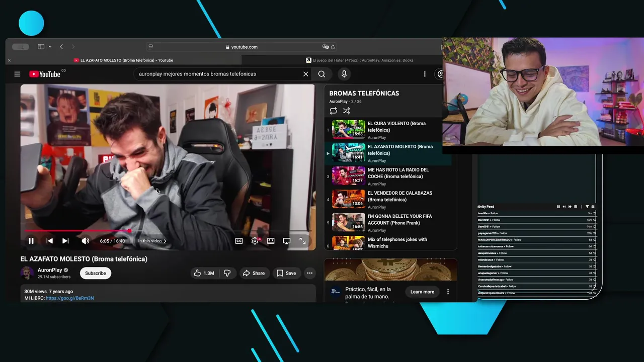The width and height of the screenshot is (644, 362).
Task: Click 'AuronPlay - 2 / 36' playlist subtitle
Action: click(345, 102)
